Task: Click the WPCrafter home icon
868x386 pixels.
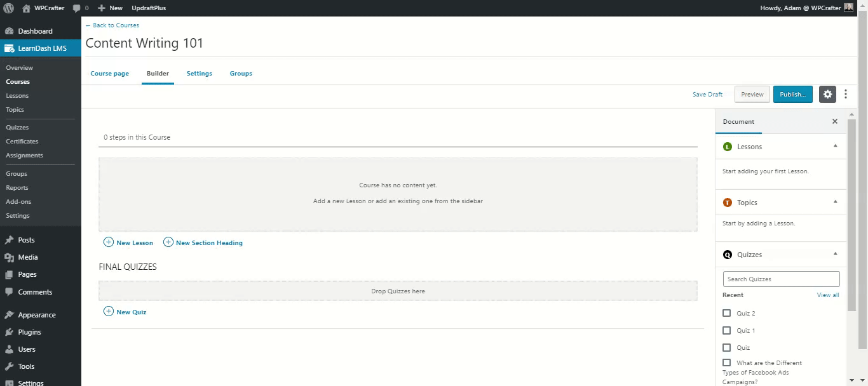Action: (26, 8)
